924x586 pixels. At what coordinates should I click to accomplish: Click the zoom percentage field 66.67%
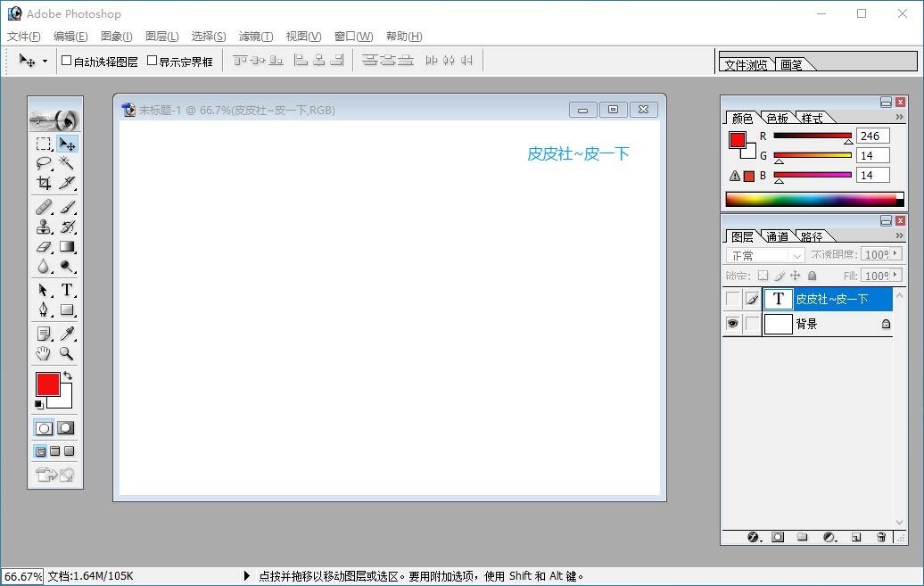pos(22,576)
